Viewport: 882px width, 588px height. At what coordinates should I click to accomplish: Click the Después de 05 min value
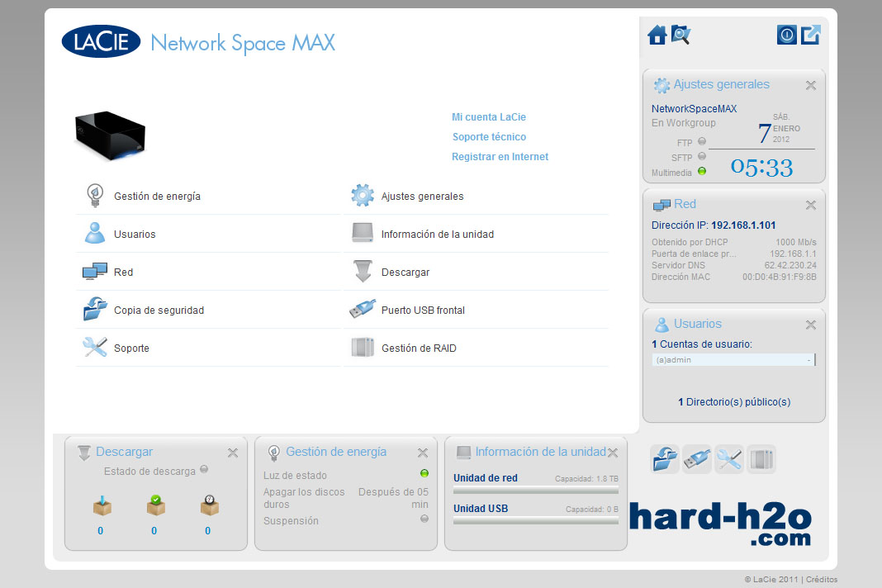(x=393, y=498)
